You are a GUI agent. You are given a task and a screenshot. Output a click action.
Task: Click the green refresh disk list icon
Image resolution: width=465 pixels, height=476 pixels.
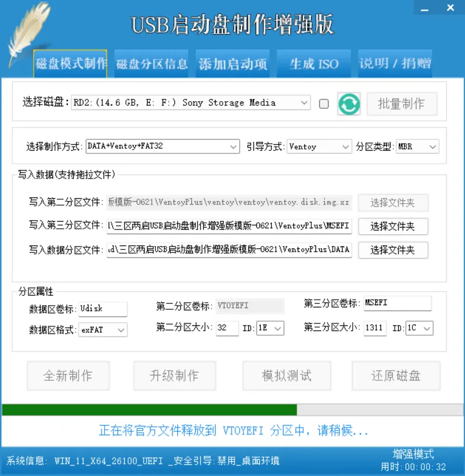[x=349, y=103]
